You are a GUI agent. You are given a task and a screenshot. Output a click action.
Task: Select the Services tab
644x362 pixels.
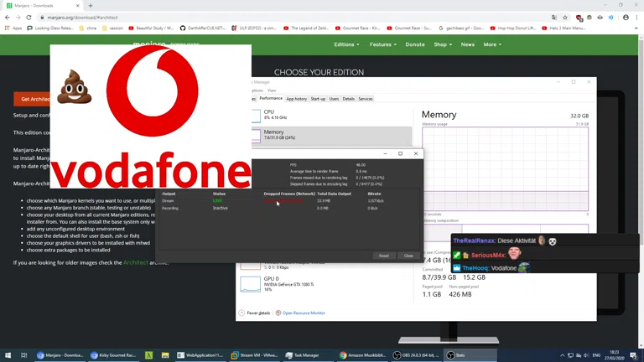click(x=366, y=99)
